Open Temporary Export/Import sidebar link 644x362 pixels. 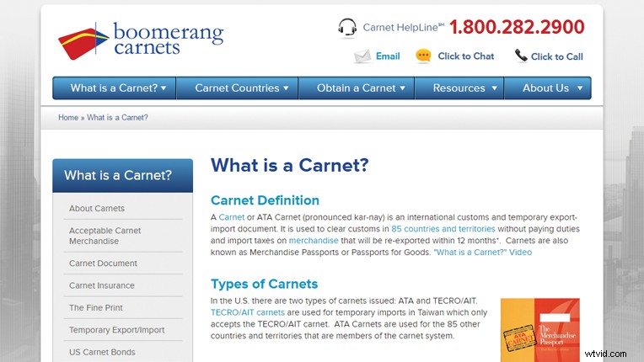click(116, 330)
